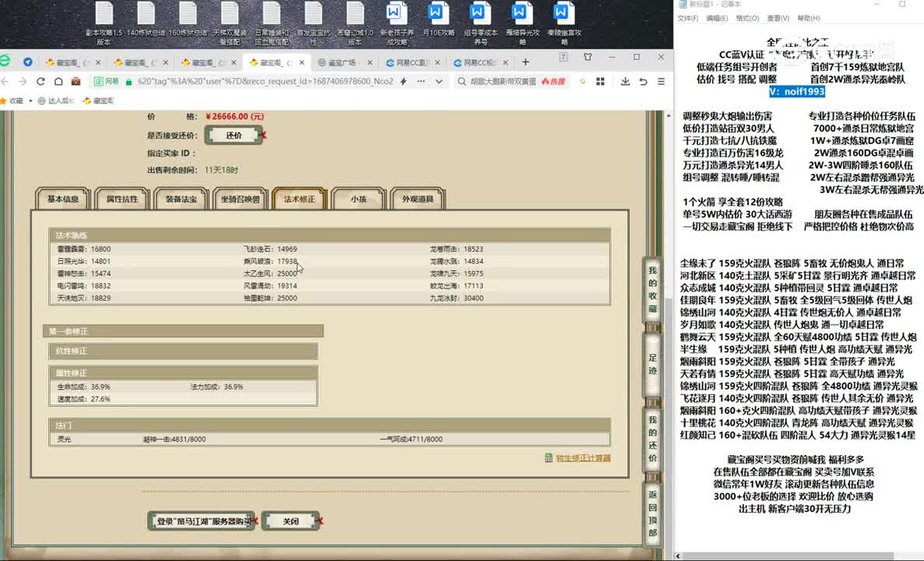Reload the current browser page
Screen dimensions: 924x561
[41, 81]
